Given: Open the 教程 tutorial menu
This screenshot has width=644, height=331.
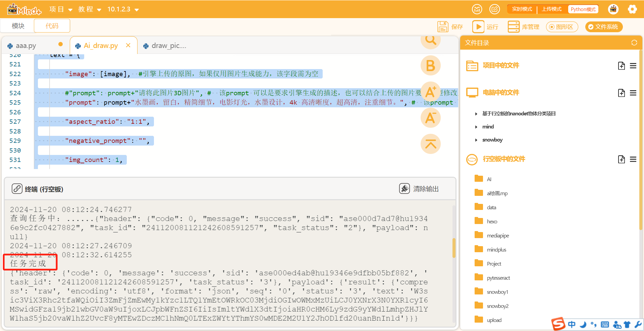Looking at the screenshot, I should (90, 9).
